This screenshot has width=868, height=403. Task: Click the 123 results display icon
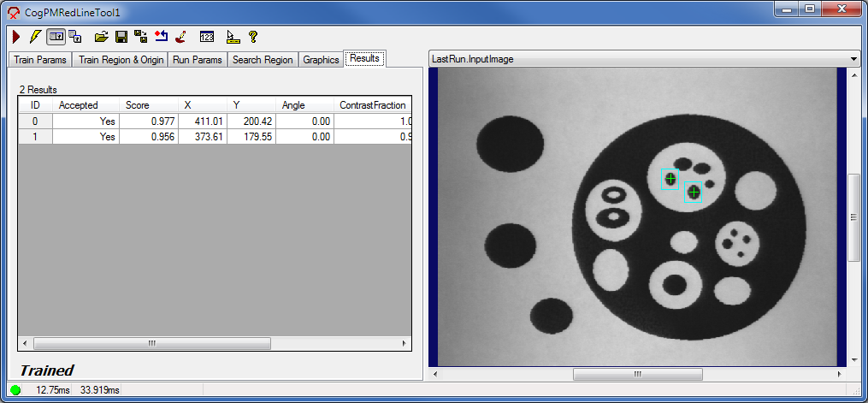point(206,37)
